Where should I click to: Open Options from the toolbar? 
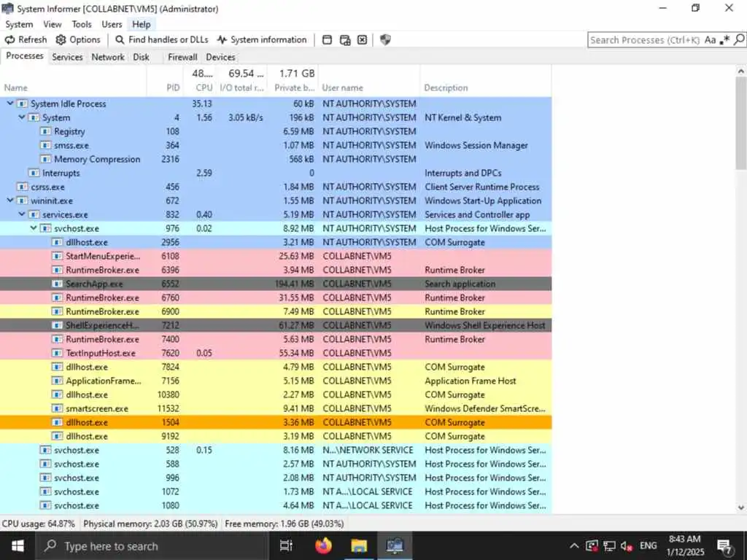click(x=78, y=39)
